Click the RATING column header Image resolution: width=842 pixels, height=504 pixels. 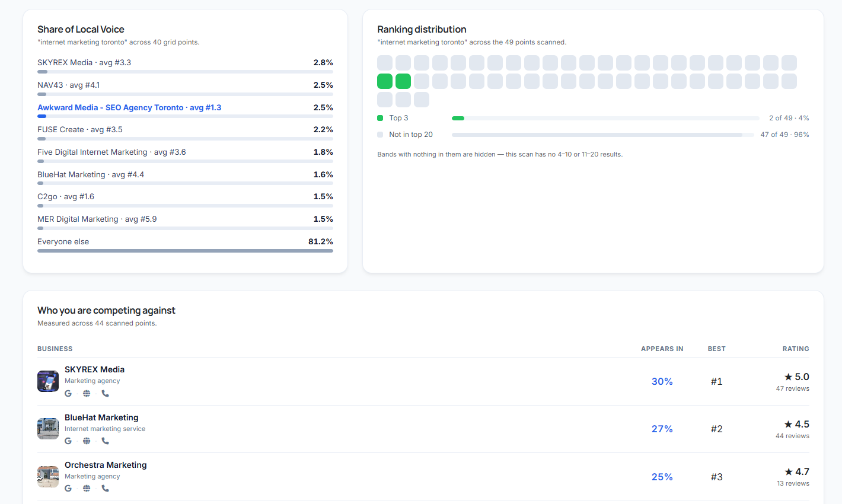point(796,349)
